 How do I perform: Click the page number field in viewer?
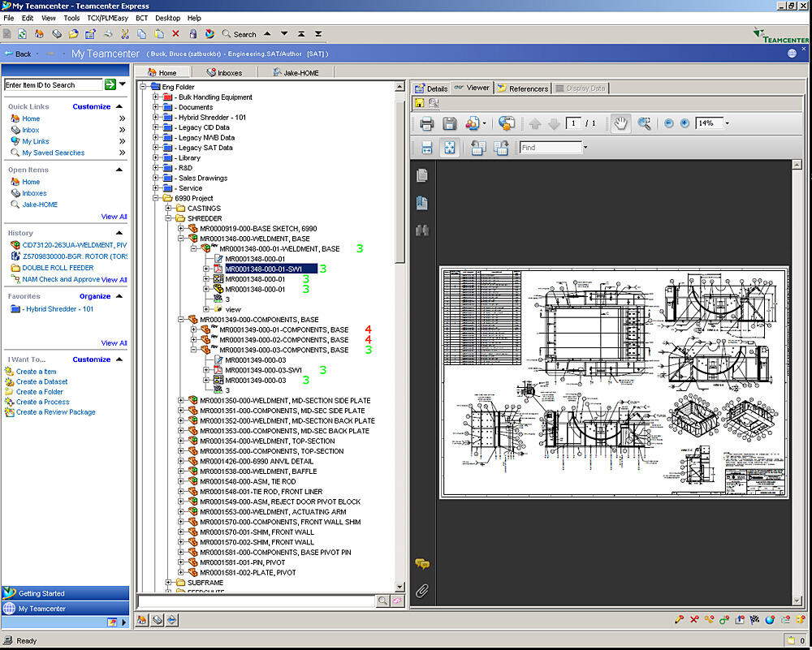point(572,123)
